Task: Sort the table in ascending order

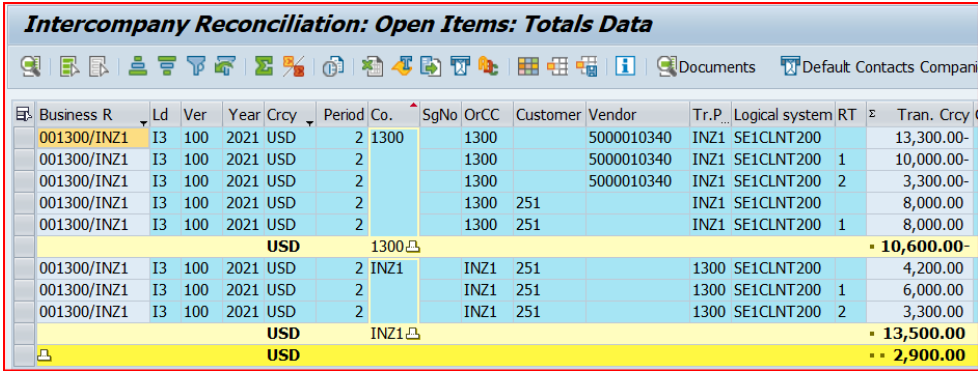Action: point(137,66)
